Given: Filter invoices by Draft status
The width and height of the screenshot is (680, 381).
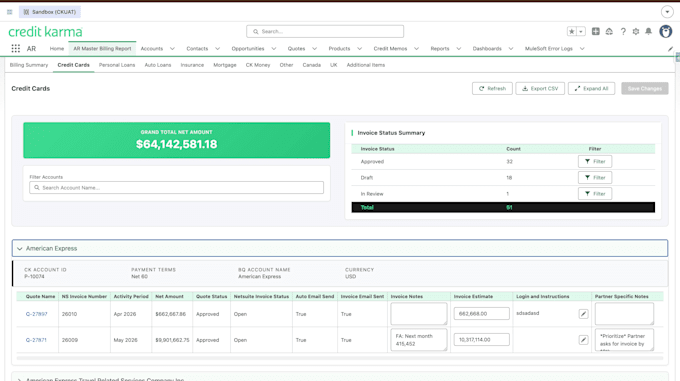Looking at the screenshot, I should coord(595,177).
